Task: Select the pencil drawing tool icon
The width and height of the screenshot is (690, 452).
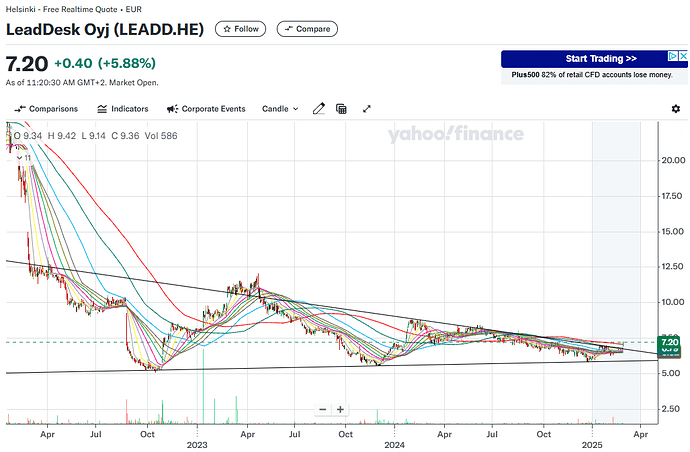Action: click(x=319, y=109)
